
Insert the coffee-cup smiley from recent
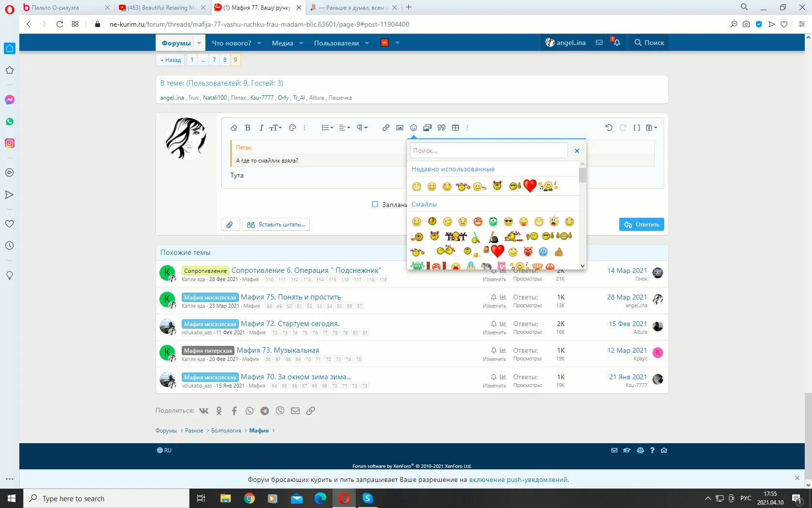479,187
